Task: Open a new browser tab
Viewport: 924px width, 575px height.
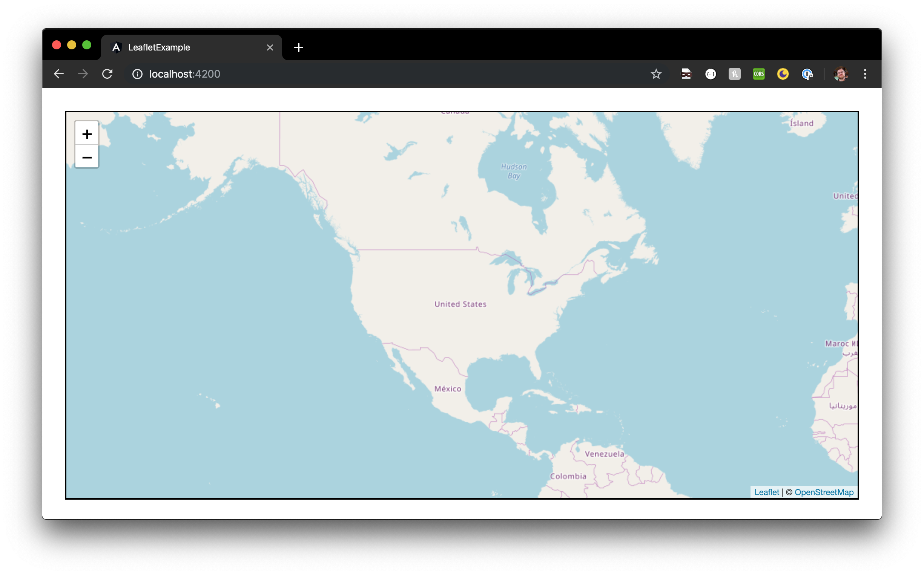Action: pyautogui.click(x=299, y=47)
